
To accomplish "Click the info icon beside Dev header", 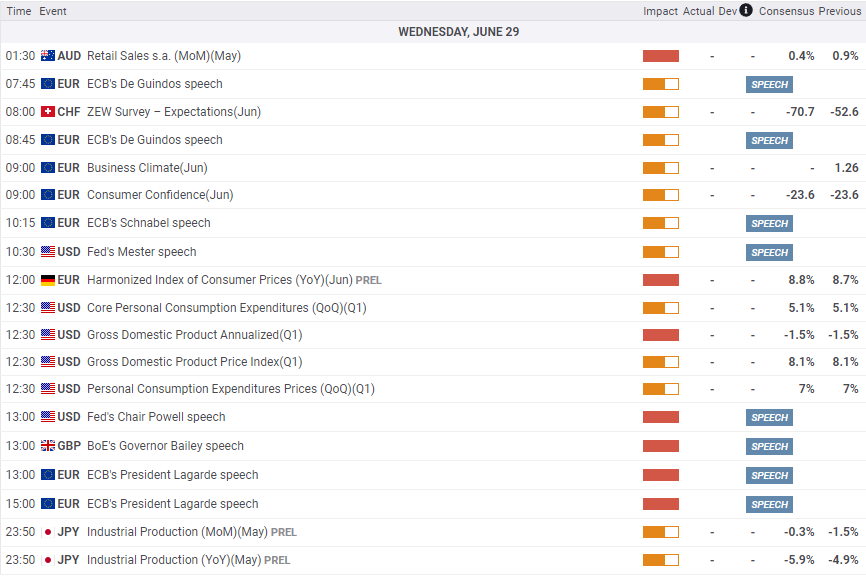I will 746,10.
